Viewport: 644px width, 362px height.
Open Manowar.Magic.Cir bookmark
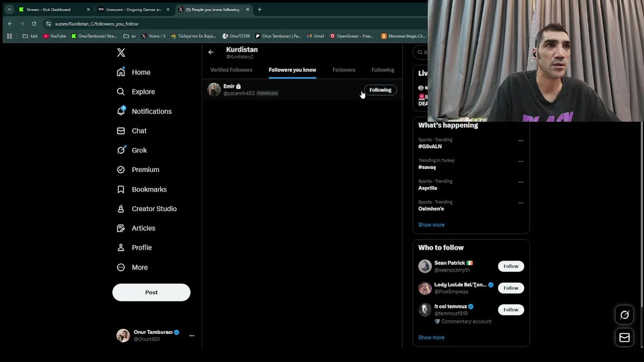[x=404, y=36]
